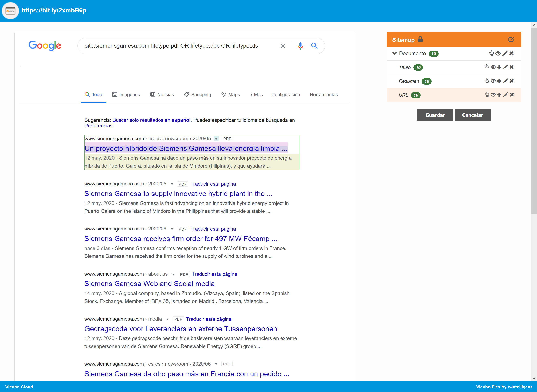Click the https://bit.ly/2xmbB6p address text
Viewport: 537px width, 392px height.
tap(54, 10)
